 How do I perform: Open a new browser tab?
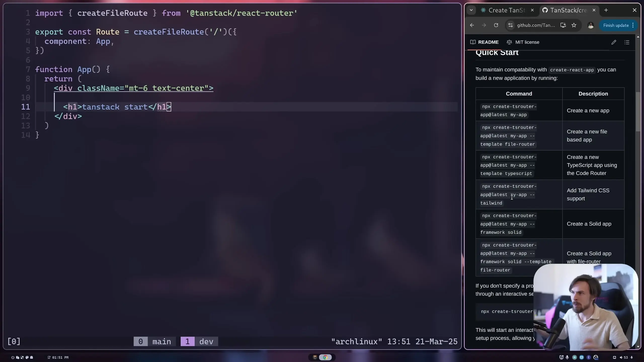(x=606, y=10)
